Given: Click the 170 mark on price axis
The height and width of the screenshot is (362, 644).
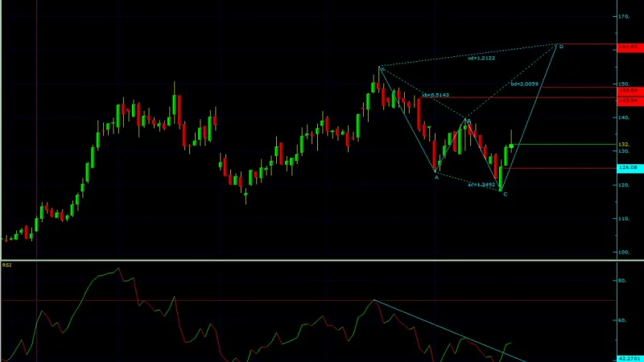Looking at the screenshot, I should click(x=624, y=16).
